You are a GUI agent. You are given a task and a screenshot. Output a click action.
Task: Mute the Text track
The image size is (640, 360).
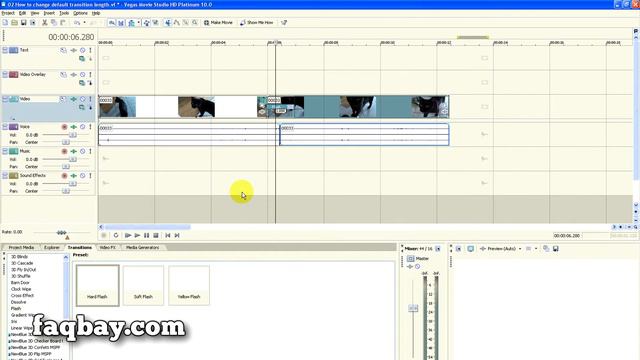click(x=82, y=50)
